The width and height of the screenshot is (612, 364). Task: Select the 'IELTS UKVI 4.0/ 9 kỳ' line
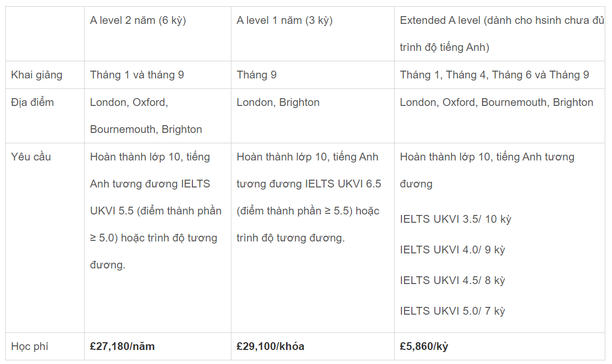click(x=452, y=250)
